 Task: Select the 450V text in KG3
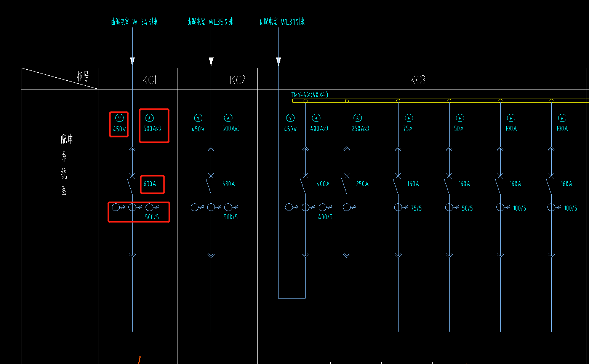coord(290,129)
